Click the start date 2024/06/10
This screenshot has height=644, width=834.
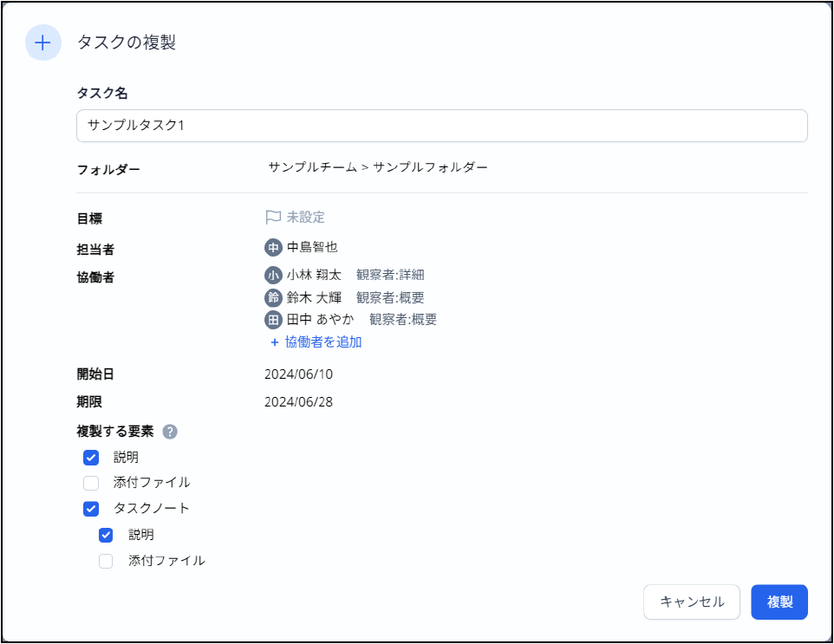point(298,374)
